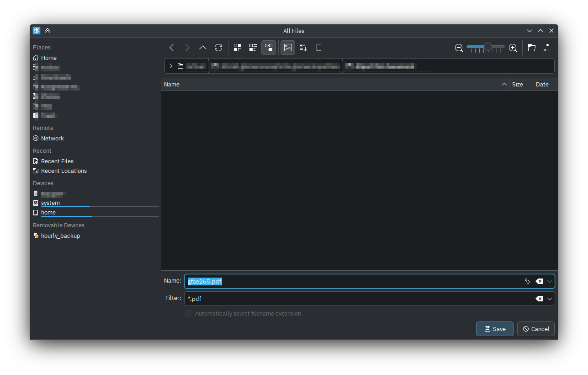The height and width of the screenshot is (375, 588).
Task: Adjust the icon size slider
Action: coord(486,47)
